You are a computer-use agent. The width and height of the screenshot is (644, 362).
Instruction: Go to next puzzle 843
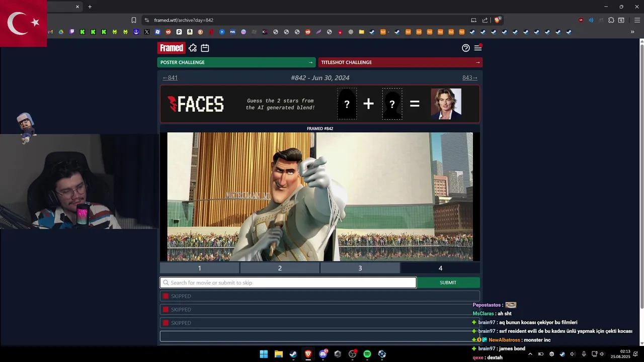click(x=470, y=77)
